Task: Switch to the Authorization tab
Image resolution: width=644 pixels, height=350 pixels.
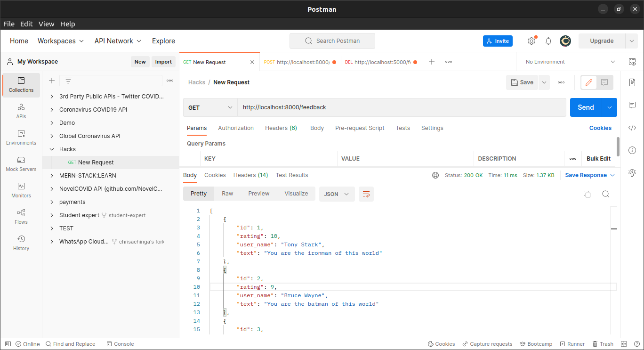Action: click(236, 128)
